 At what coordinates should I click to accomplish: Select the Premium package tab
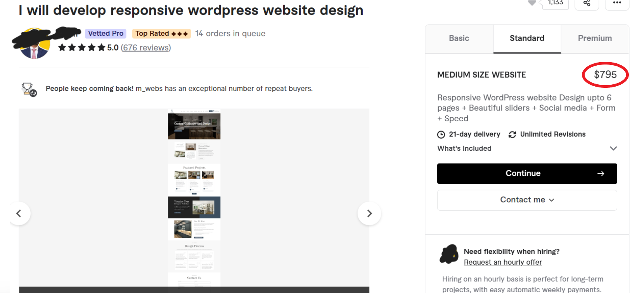[595, 38]
